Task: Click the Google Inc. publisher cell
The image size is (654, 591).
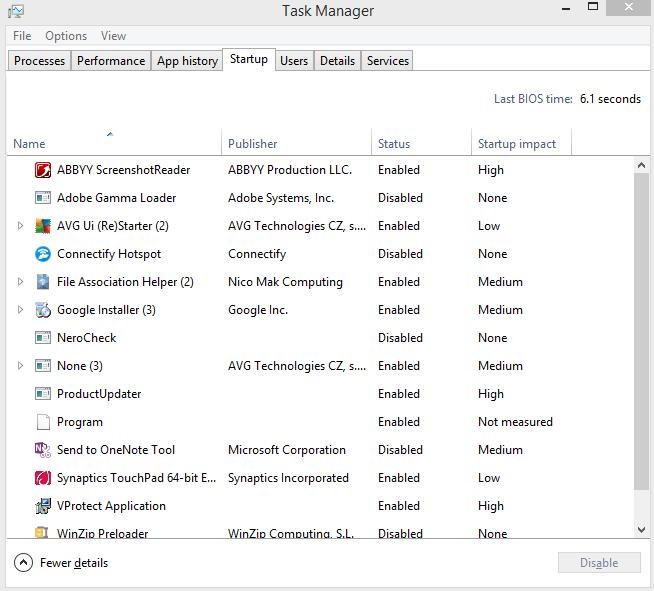Action: coord(258,310)
